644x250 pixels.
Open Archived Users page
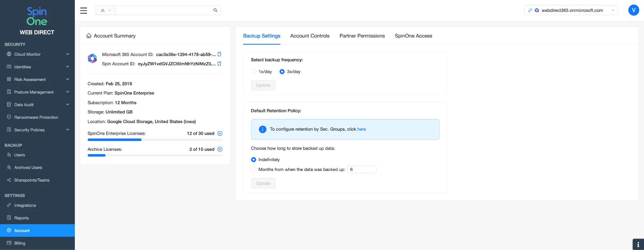(x=37, y=168)
